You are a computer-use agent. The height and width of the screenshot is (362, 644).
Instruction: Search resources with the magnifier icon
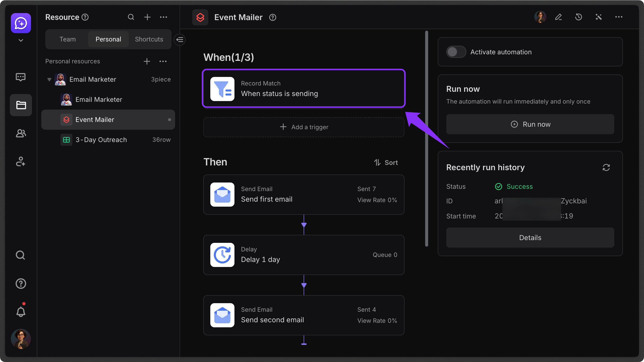click(131, 17)
